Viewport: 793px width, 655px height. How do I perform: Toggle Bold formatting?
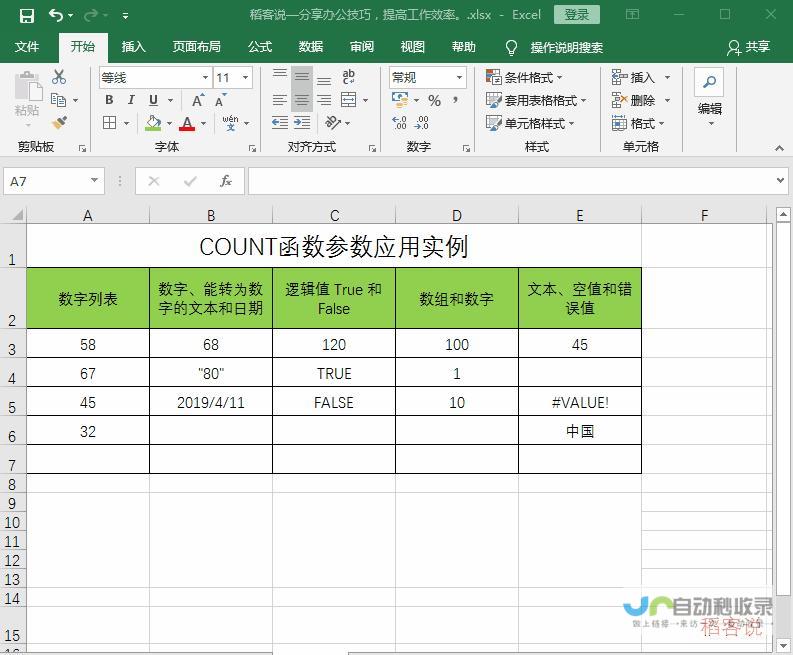coord(109,100)
